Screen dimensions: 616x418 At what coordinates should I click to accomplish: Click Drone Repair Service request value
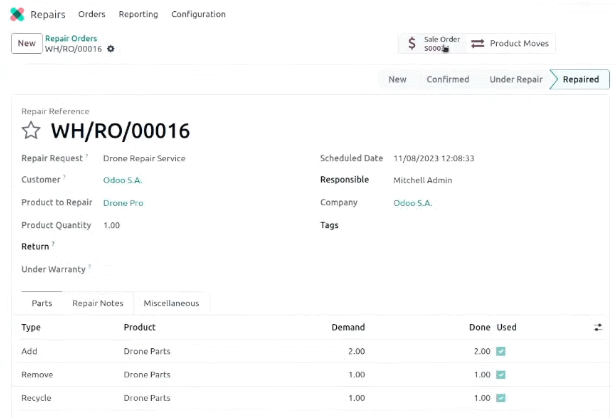[144, 158]
